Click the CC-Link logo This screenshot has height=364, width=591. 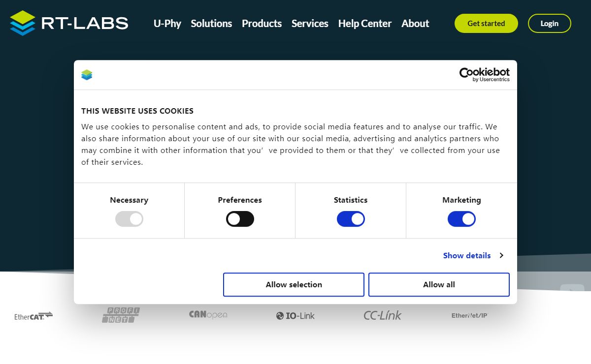[382, 315]
